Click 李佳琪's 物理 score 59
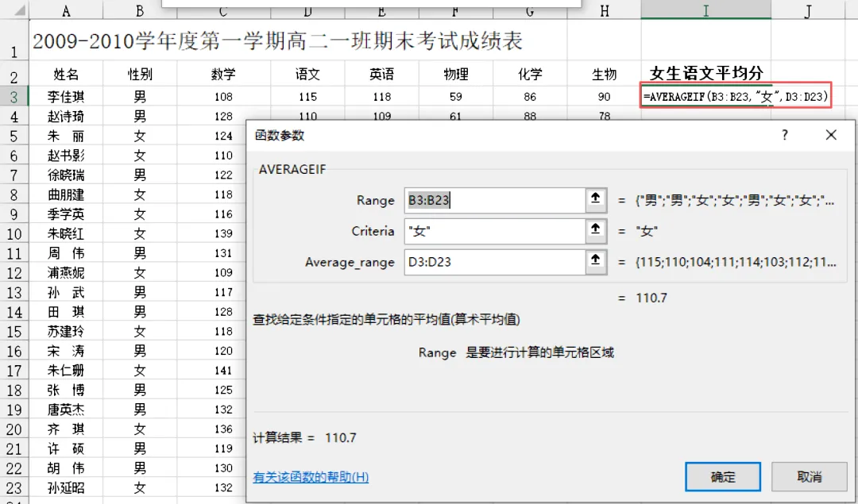Image resolution: width=858 pixels, height=504 pixels. 456,97
